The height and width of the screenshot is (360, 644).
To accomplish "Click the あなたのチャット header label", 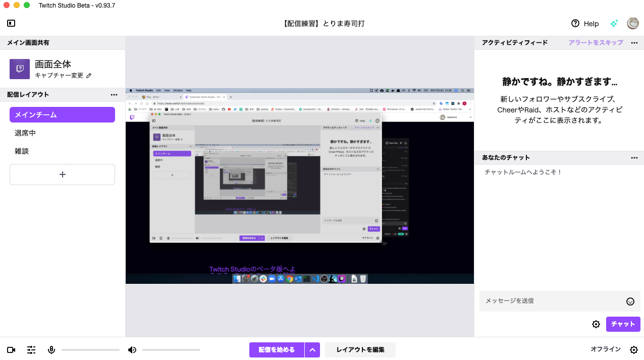I will [506, 158].
